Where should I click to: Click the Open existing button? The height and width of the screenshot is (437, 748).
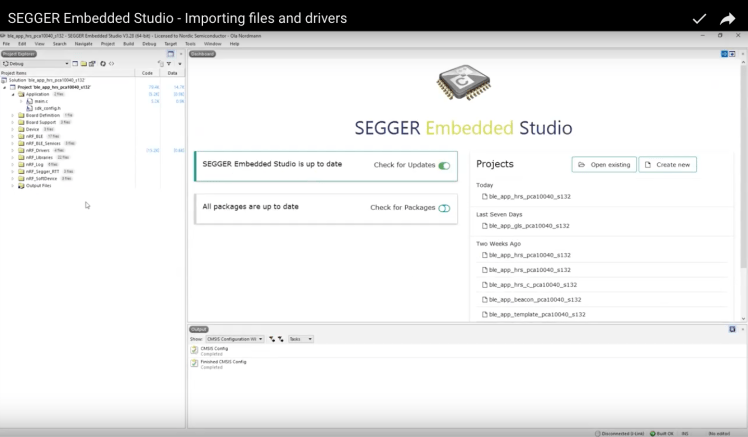pos(604,164)
